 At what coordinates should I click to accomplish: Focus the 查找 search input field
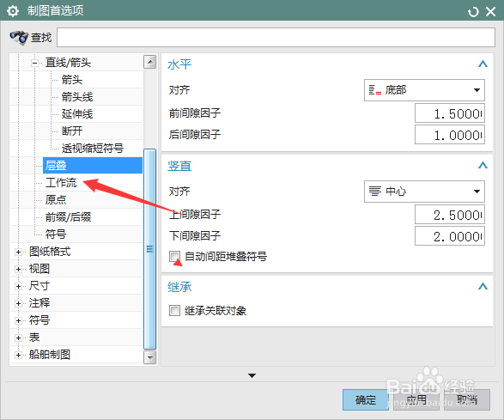(276, 37)
